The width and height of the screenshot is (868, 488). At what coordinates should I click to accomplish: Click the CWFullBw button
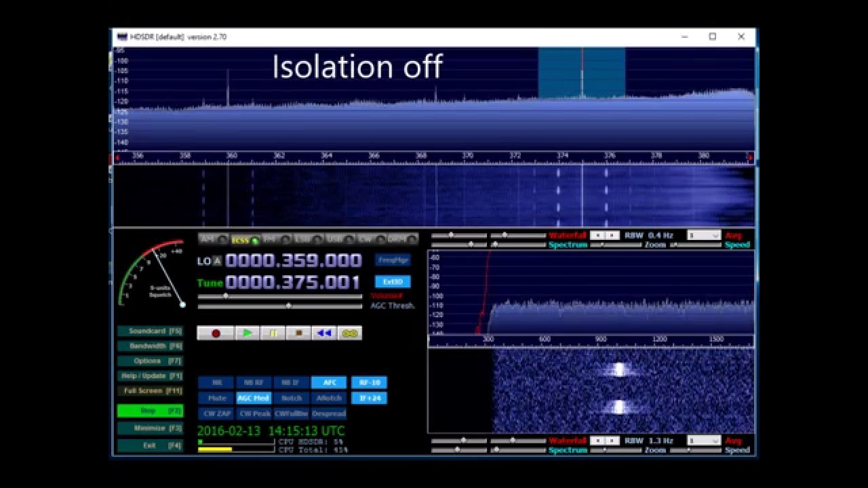[x=292, y=413]
